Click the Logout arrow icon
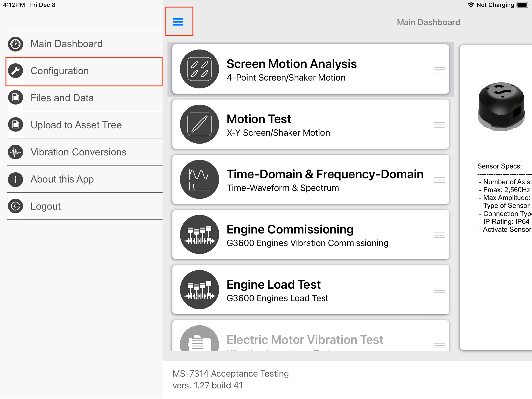The image size is (532, 399). click(16, 206)
